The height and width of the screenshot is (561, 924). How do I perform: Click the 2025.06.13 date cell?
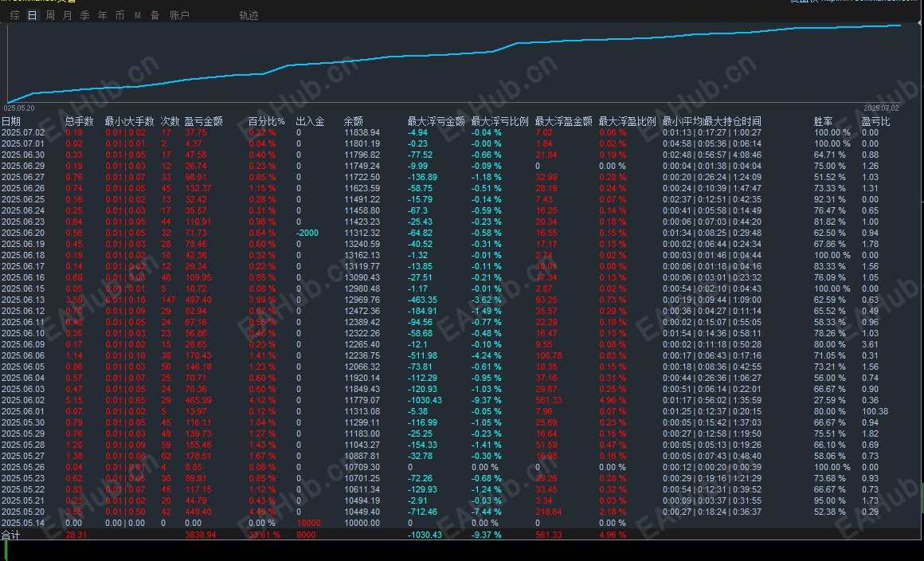point(23,300)
